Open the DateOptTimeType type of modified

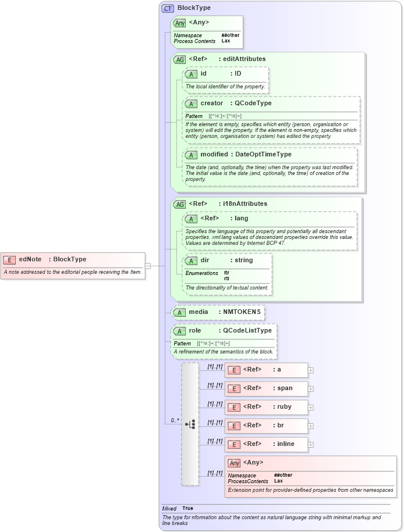coord(263,155)
